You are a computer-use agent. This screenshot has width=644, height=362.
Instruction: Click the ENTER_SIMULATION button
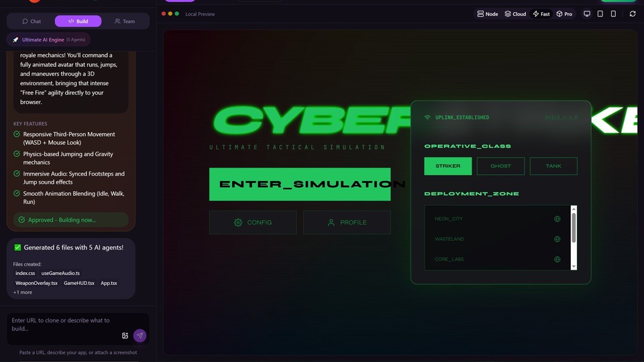point(300,184)
